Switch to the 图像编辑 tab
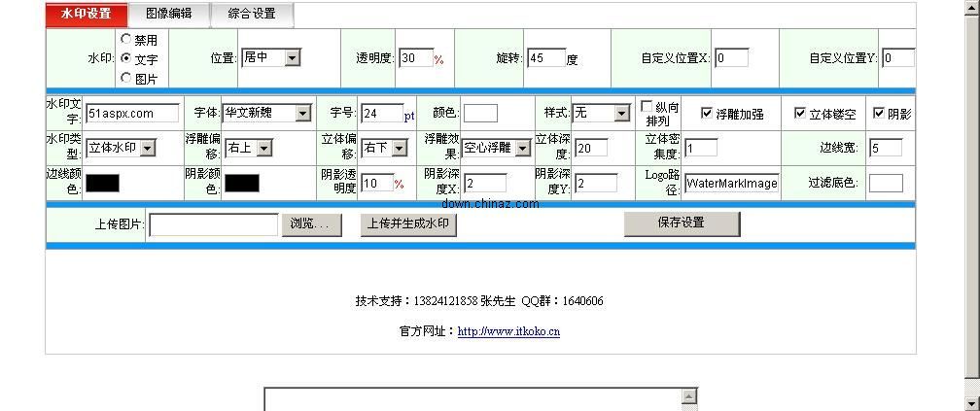The image size is (980, 411). click(x=168, y=14)
